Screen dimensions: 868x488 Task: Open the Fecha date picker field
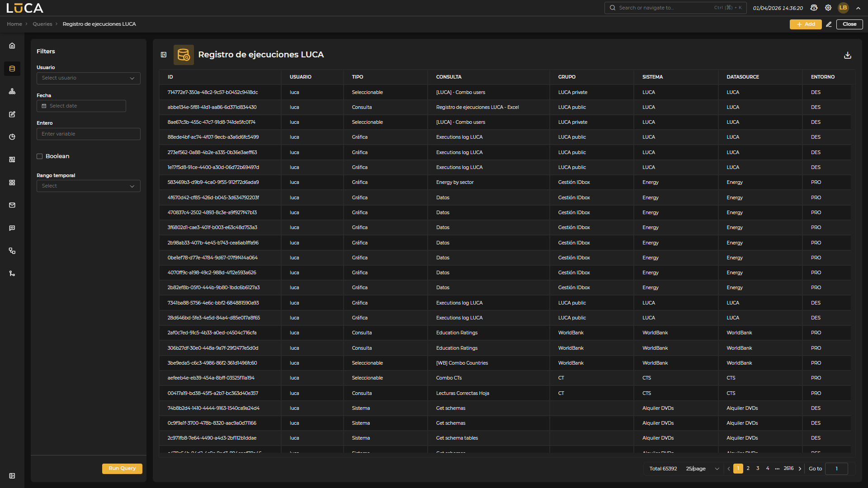(x=81, y=106)
